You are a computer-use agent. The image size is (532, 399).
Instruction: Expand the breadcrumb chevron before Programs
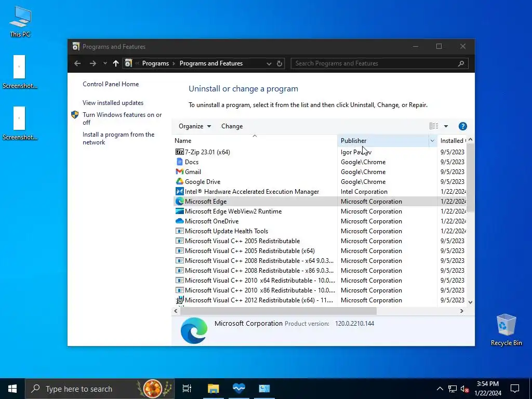(137, 63)
